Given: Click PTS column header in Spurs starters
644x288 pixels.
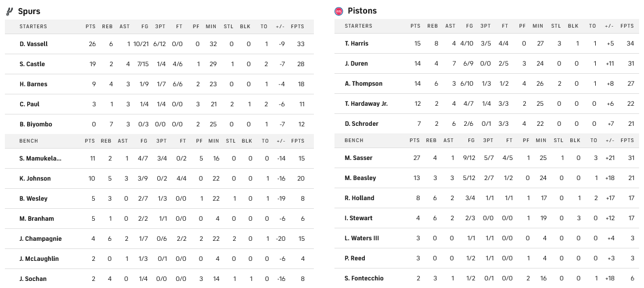Looking at the screenshot, I should 91,27.
